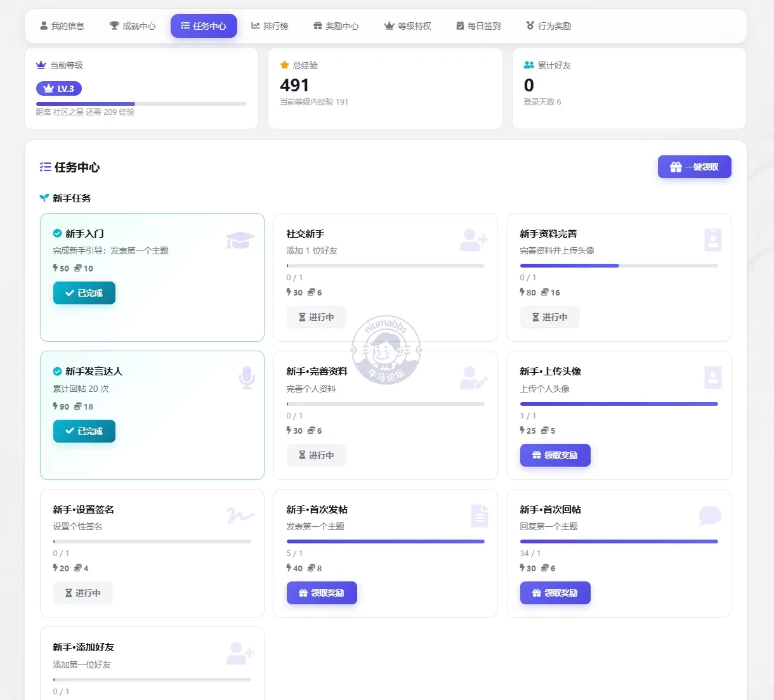774x700 pixels.
Task: Click graduation cap icon on 新手入门 card
Action: coord(240,240)
